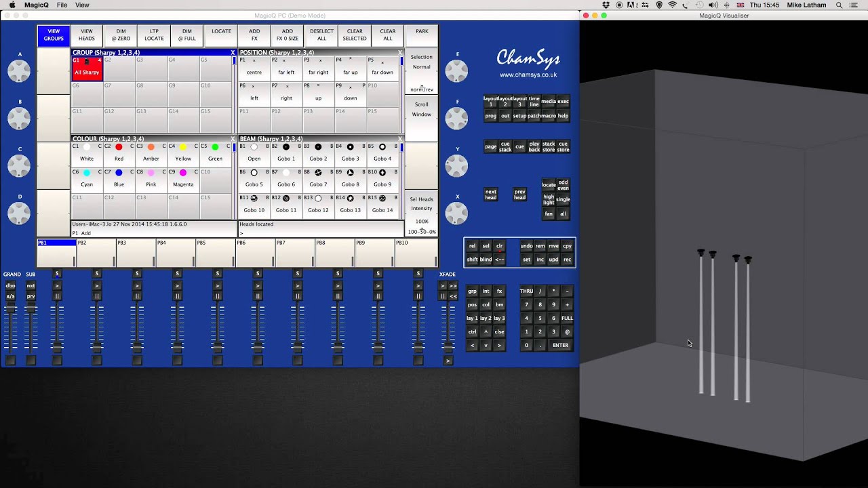Toggle the dbo blackout button
Viewport: 868px width, 488px height.
[10, 286]
